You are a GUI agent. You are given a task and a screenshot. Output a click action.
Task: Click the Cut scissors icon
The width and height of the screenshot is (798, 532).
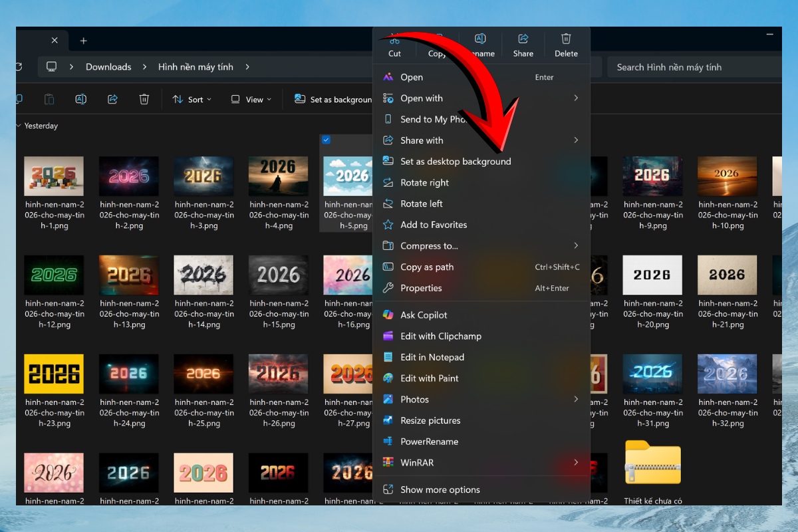[x=394, y=39]
